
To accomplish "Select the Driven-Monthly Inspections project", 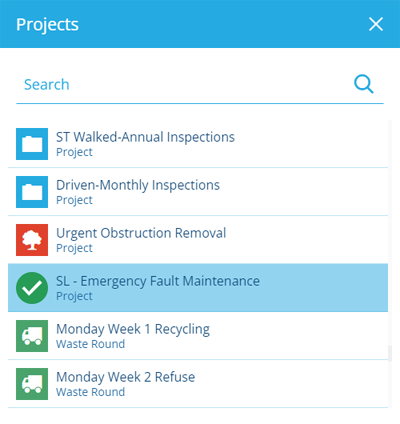I will click(x=198, y=192).
